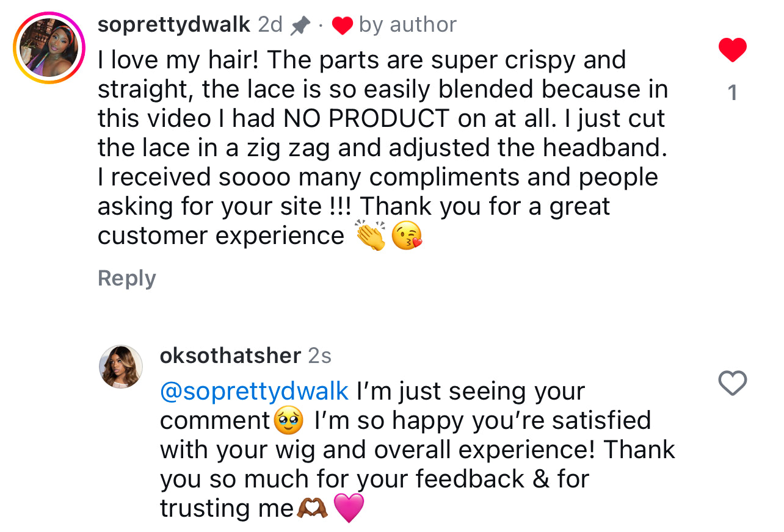Open soprettydwalk's story profile picture
Screen dimensions: 784x532
(x=49, y=48)
